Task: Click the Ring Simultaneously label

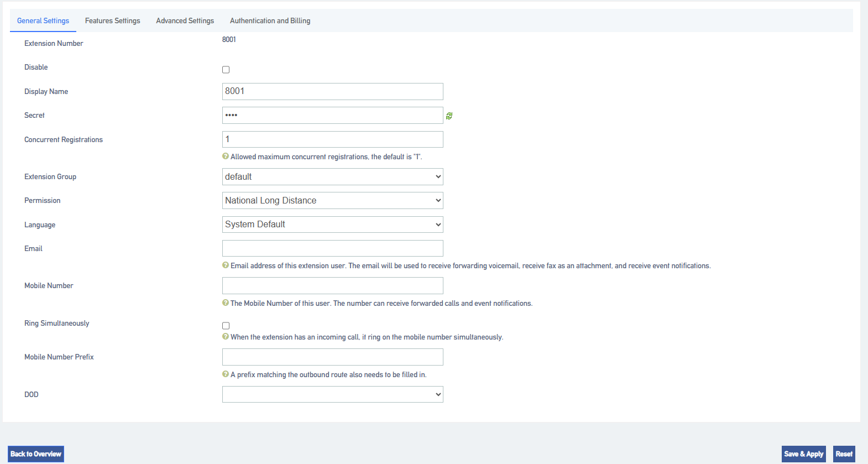Action: tap(57, 324)
